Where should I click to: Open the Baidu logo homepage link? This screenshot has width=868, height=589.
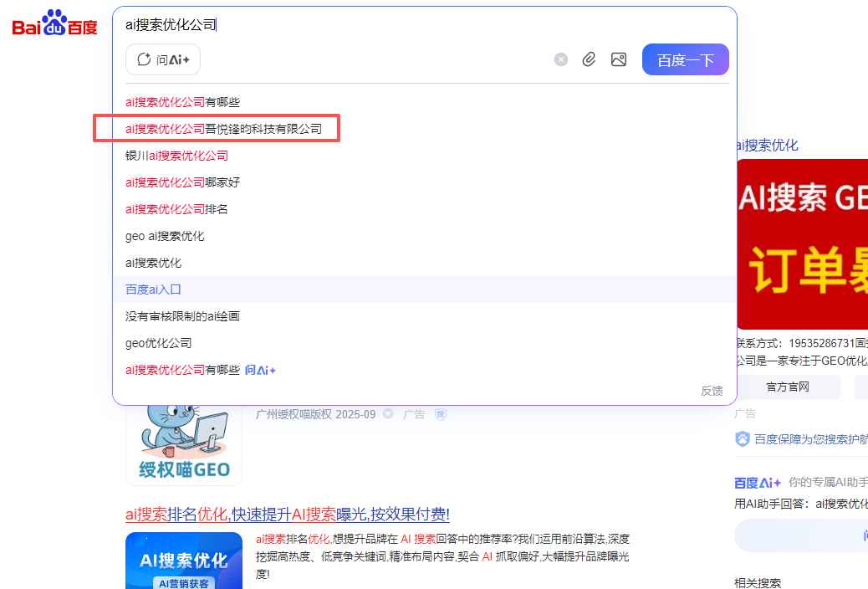point(55,23)
